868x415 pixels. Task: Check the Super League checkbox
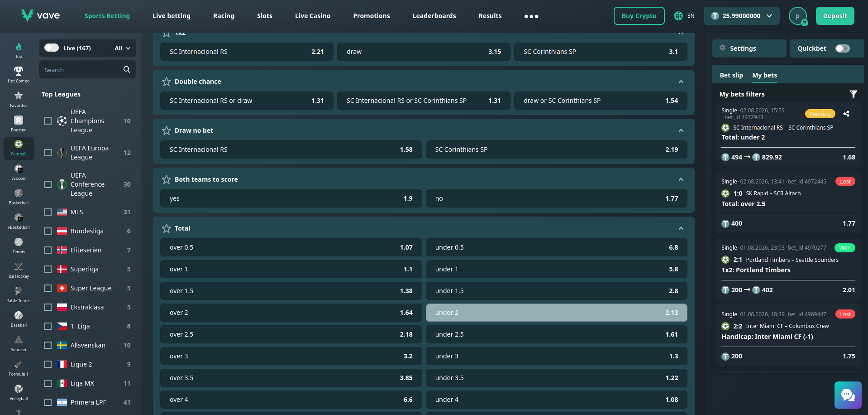(48, 288)
